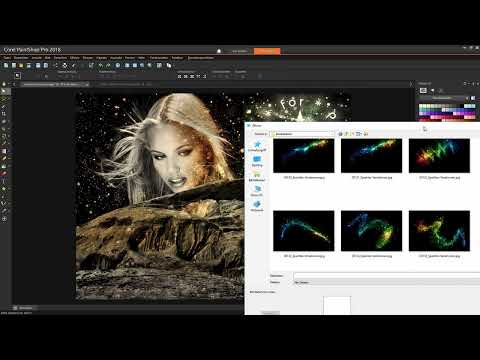Click Dieser PC in the places sidebar
480x360 pixels.
click(257, 191)
